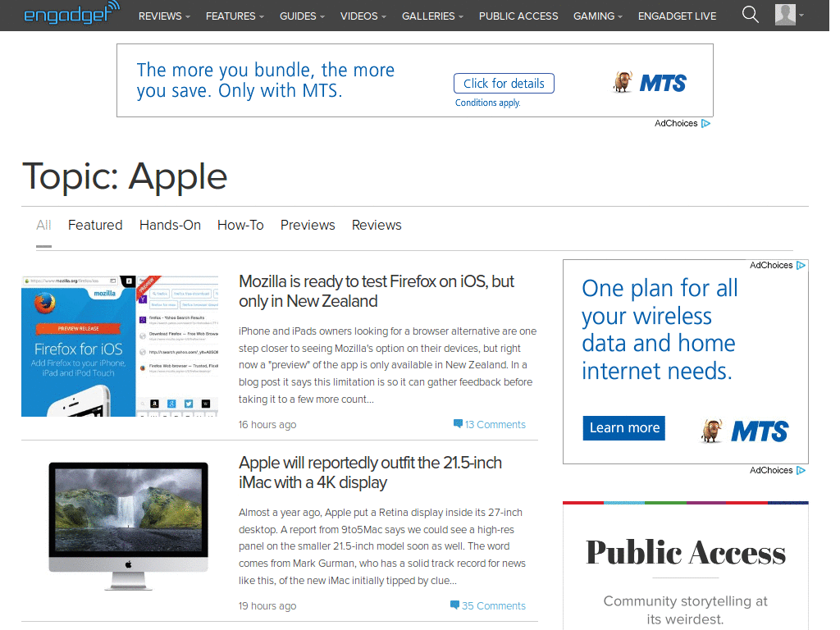The height and width of the screenshot is (630, 840).
Task: Click the Learn more button in sidebar ad
Action: coord(624,428)
